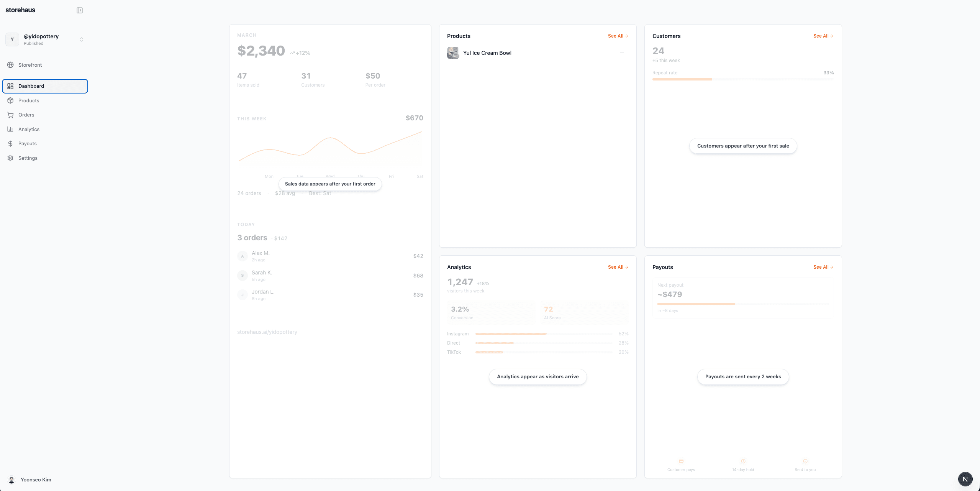Viewport: 980px width, 491px height.
Task: Open See All in the Products card
Action: (618, 36)
